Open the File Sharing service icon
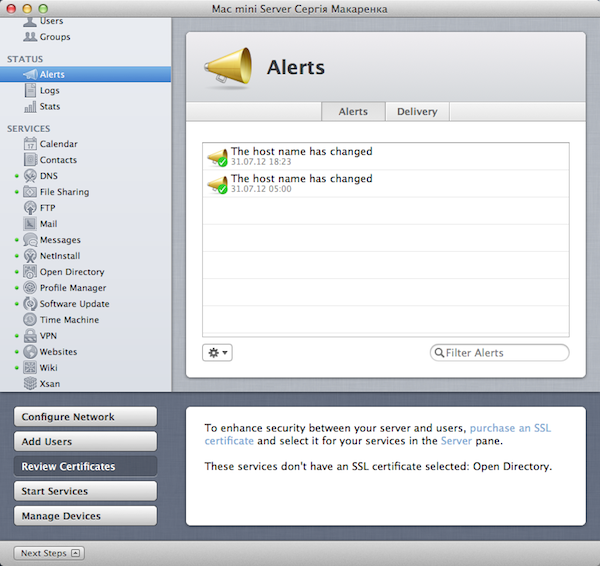The image size is (600, 566). pyautogui.click(x=30, y=192)
